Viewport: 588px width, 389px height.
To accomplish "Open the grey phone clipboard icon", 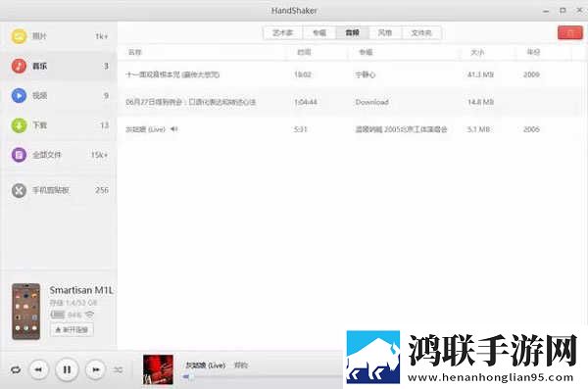I will coord(19,190).
